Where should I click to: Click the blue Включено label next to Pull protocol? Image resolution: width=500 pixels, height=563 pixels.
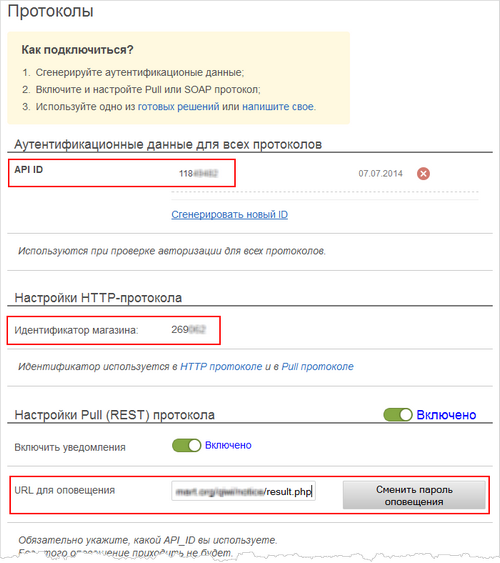click(446, 415)
